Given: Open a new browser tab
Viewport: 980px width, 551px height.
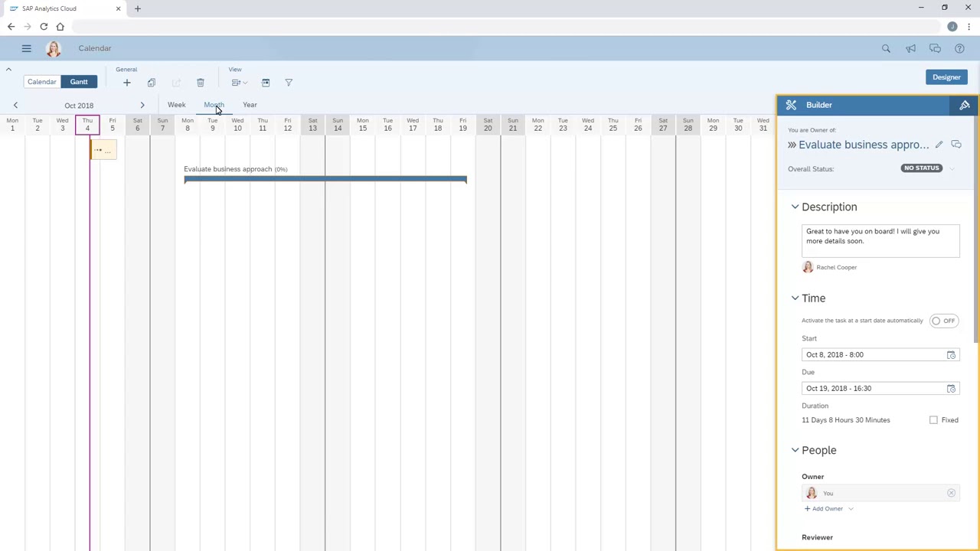Looking at the screenshot, I should click(138, 8).
